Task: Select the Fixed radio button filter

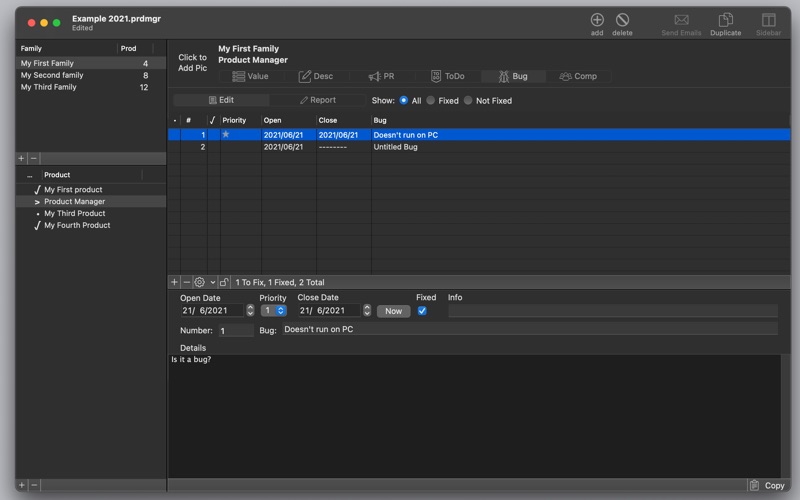Action: [x=431, y=101]
